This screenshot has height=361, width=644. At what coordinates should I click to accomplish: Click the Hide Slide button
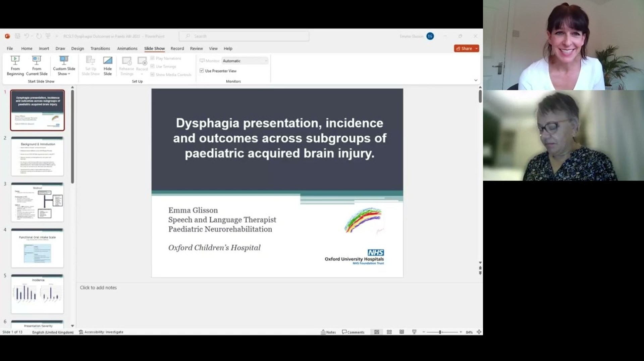point(108,66)
